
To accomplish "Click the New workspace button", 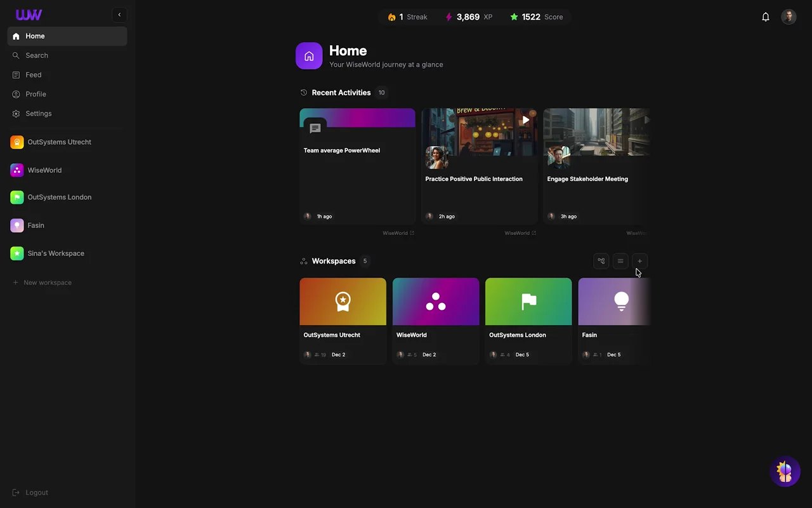I will (x=42, y=282).
